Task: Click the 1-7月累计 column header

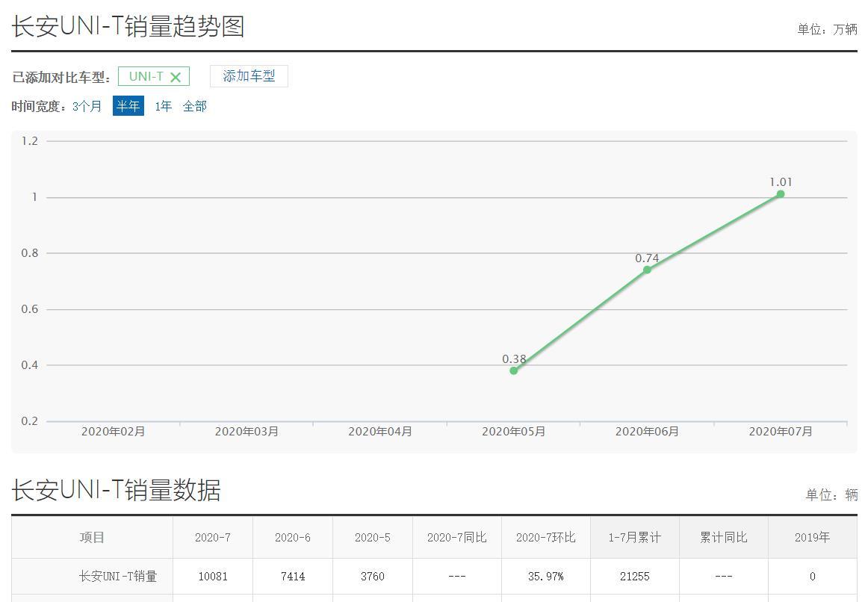Action: 635,537
